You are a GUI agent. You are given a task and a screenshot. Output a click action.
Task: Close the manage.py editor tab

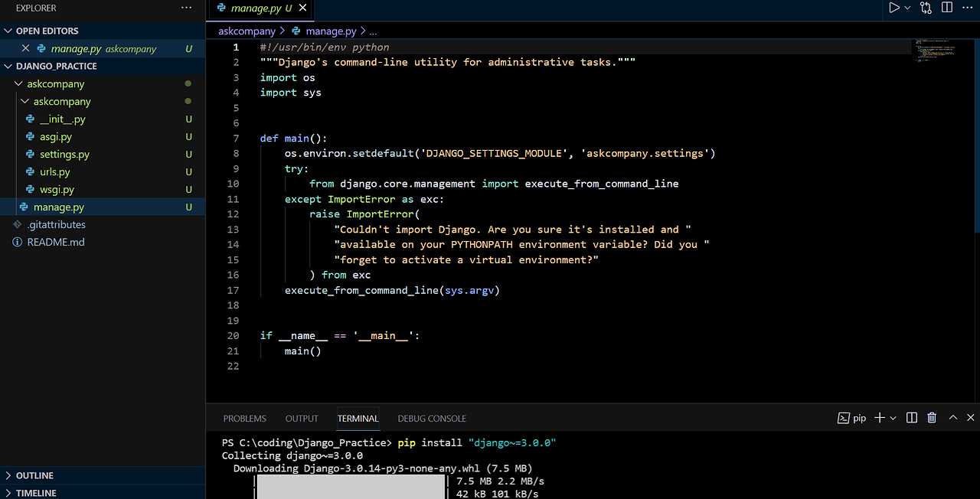coord(303,8)
